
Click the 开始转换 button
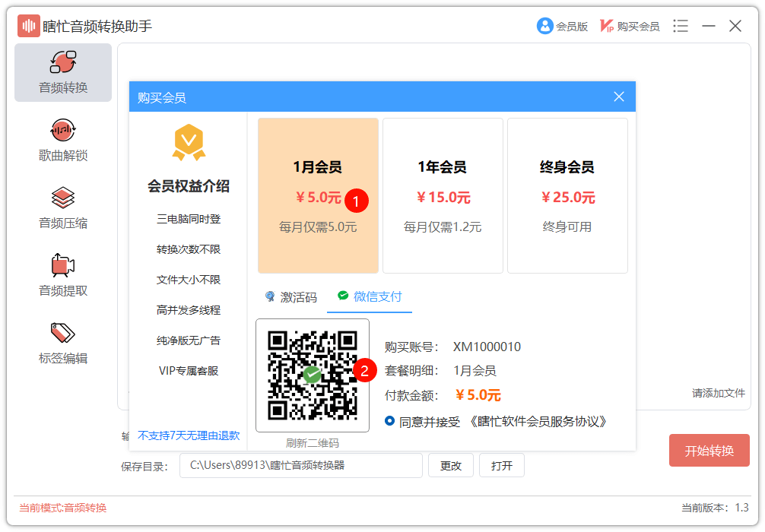(709, 450)
